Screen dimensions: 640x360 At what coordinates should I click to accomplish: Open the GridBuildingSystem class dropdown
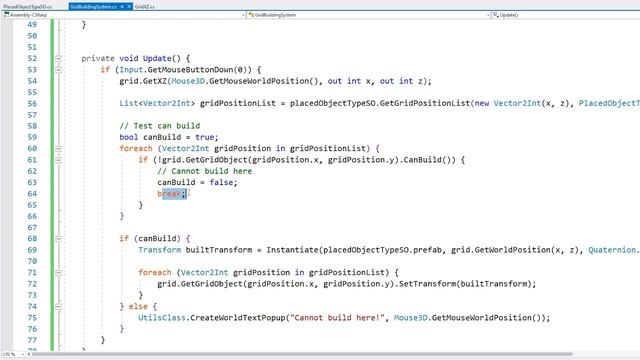pyautogui.click(x=369, y=15)
